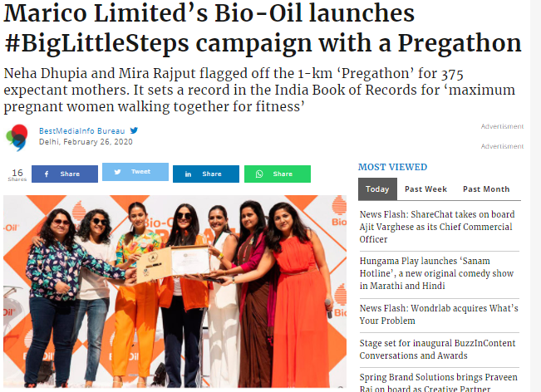Screen dimensions: 541x392
Task: Open BestMediaInfo Bureau author link
Action: click(81, 131)
